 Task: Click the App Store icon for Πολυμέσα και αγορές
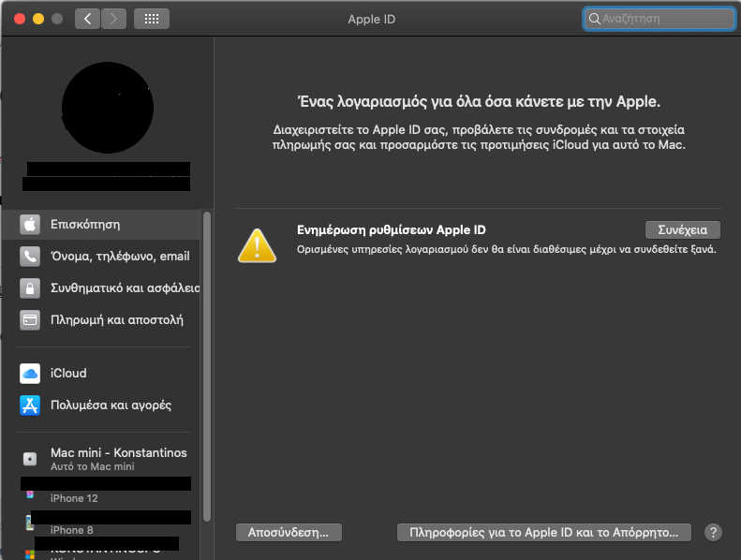click(x=30, y=405)
